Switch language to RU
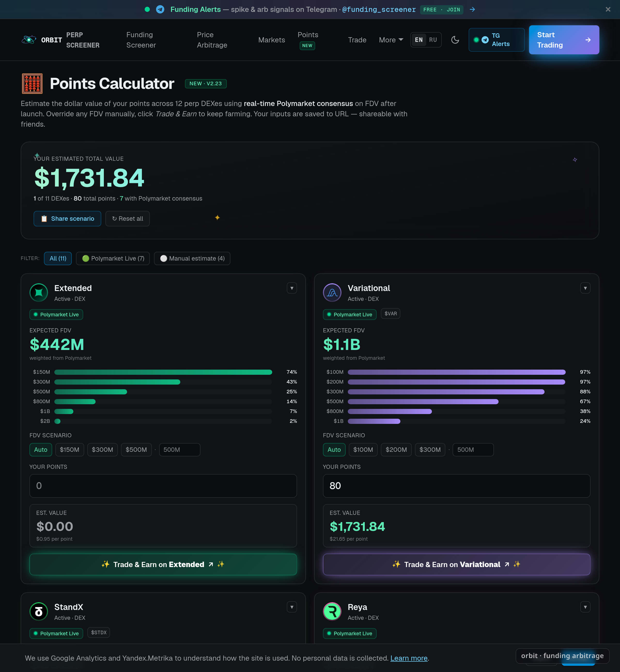The image size is (620, 672). 433,40
